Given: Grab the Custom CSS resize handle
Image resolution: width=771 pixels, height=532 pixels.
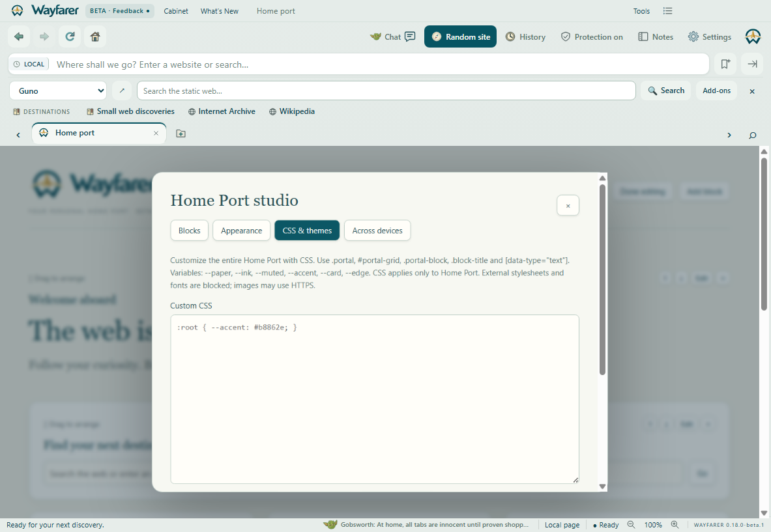Looking at the screenshot, I should [575, 480].
